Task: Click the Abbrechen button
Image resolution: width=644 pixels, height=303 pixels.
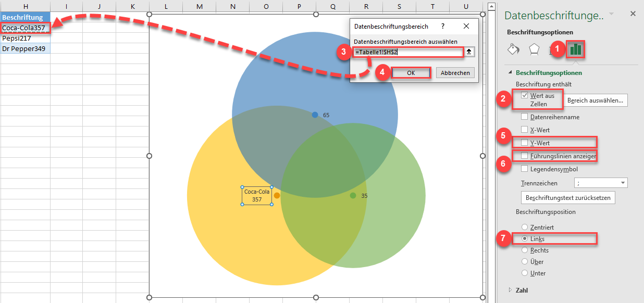Action: coord(455,73)
